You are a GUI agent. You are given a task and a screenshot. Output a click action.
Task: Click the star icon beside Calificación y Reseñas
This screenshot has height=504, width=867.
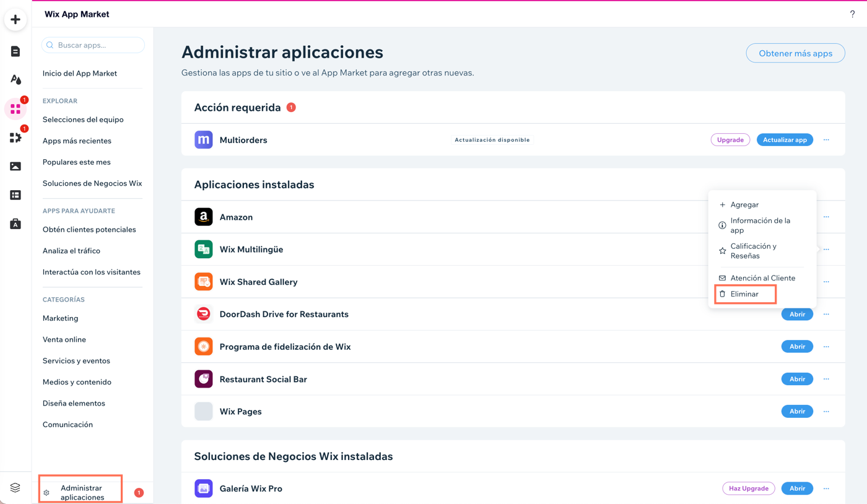723,251
